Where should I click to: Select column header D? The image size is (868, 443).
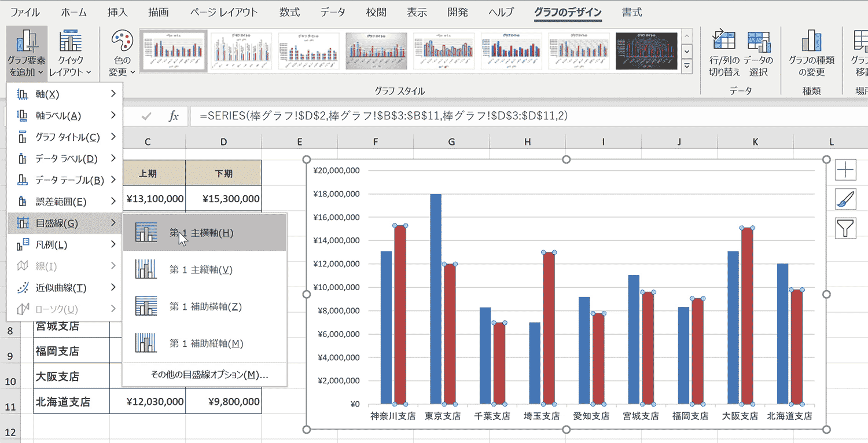coord(223,142)
